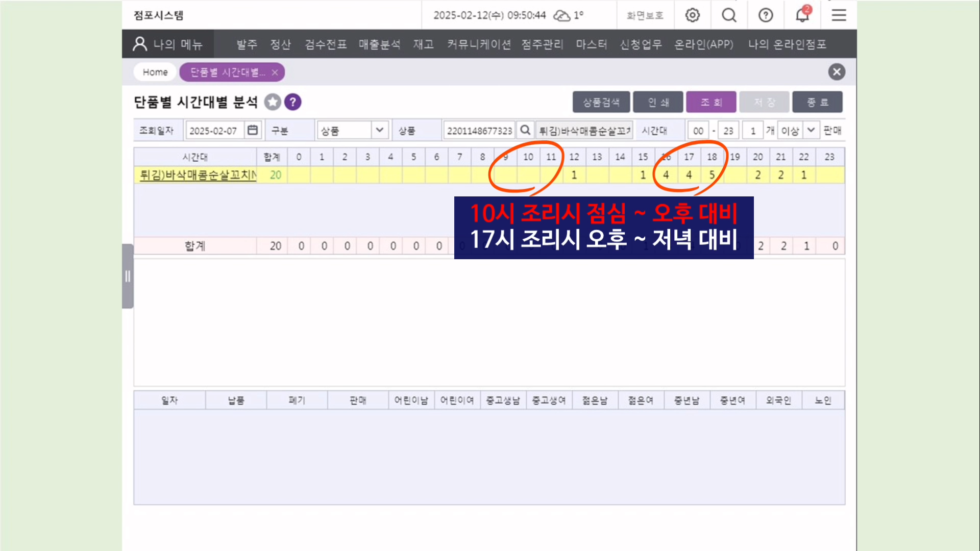
Task: Toggle the favorite star beside page title
Action: point(273,102)
